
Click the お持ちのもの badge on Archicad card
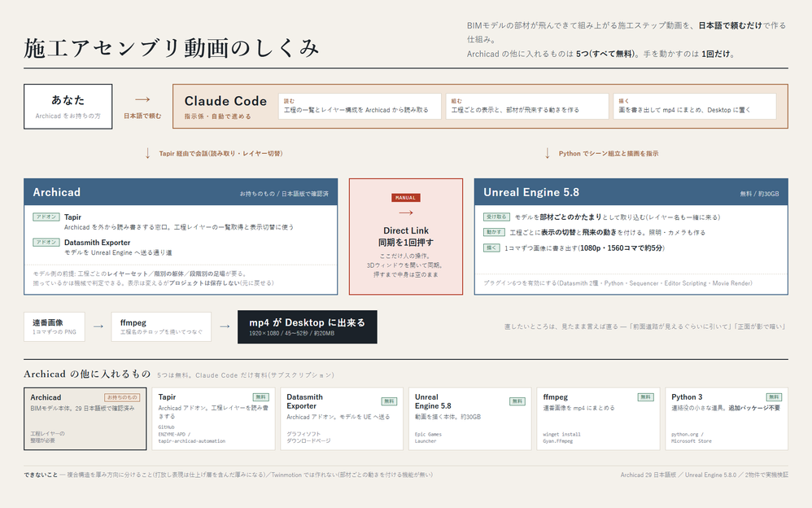(x=122, y=397)
